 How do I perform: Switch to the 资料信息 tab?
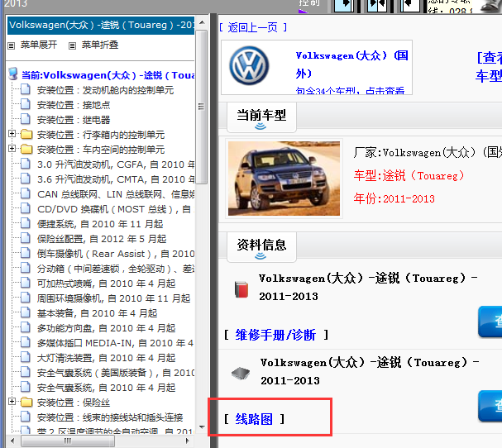click(261, 247)
